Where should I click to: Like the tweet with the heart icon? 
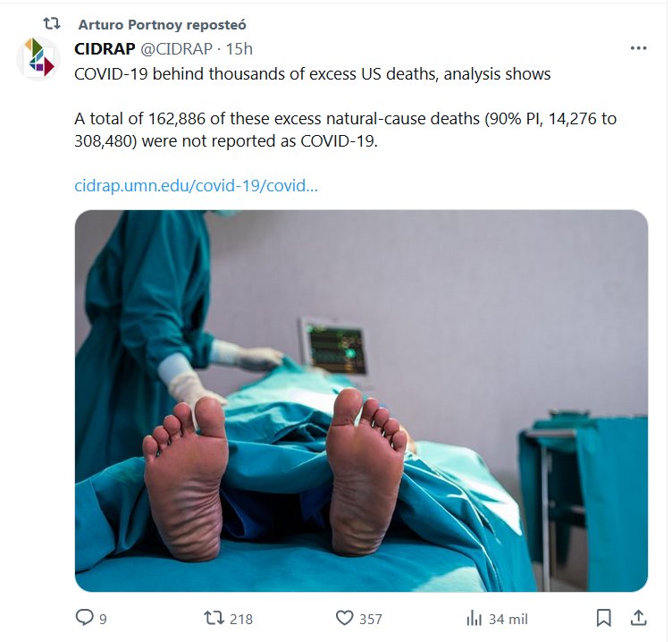[x=345, y=618]
